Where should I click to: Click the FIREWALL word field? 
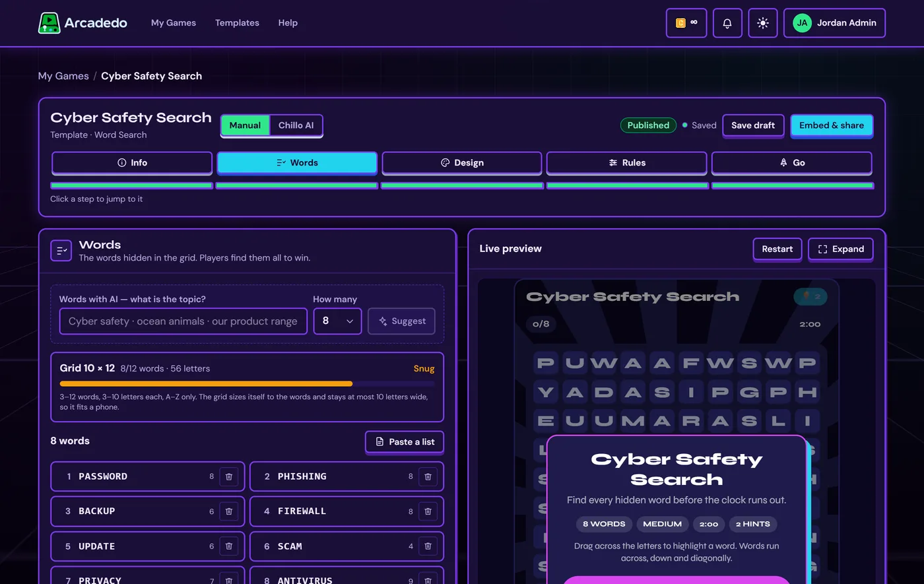tap(346, 511)
